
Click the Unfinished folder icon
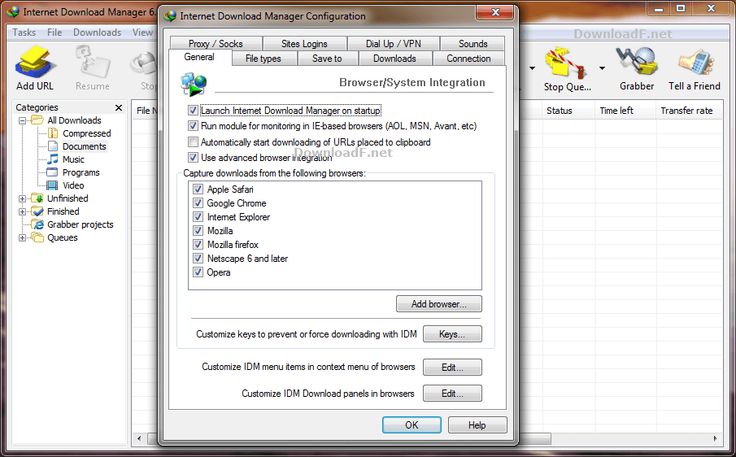(x=37, y=198)
